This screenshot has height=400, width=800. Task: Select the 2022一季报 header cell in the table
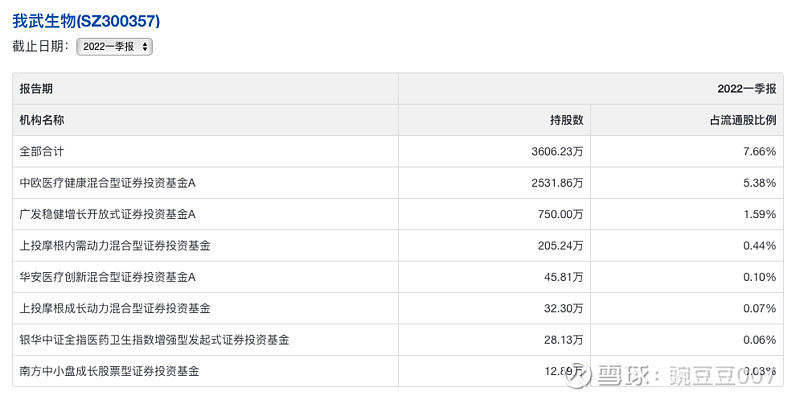pyautogui.click(x=746, y=89)
